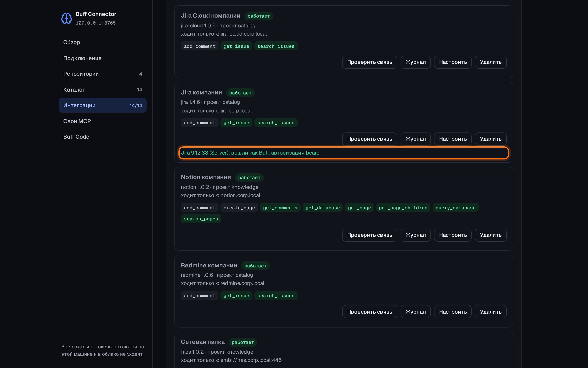
Task: Click the smb://nas.corp.local:445 host line
Action: [x=231, y=360]
